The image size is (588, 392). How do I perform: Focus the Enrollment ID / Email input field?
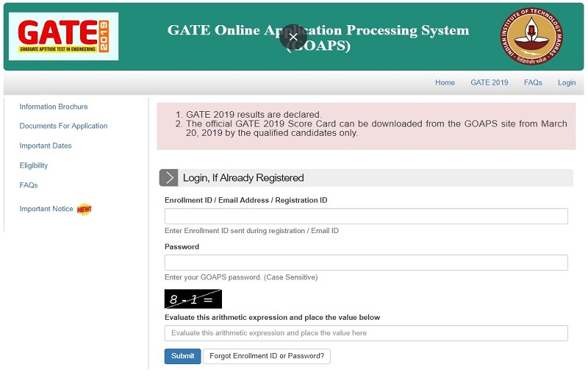click(x=366, y=216)
